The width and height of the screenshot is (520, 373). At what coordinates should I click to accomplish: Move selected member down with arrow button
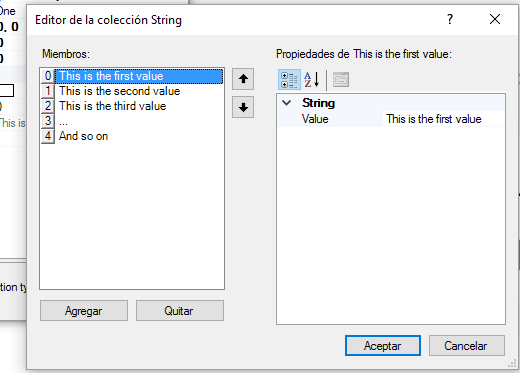click(x=243, y=107)
